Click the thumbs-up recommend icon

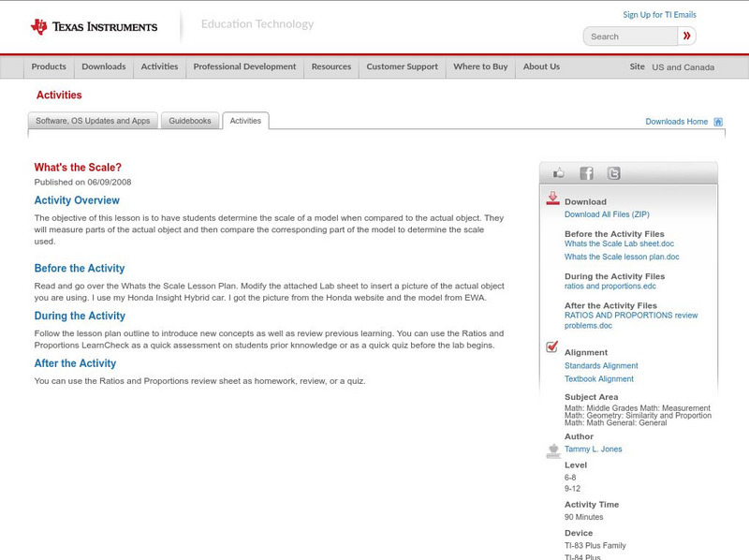click(x=558, y=172)
